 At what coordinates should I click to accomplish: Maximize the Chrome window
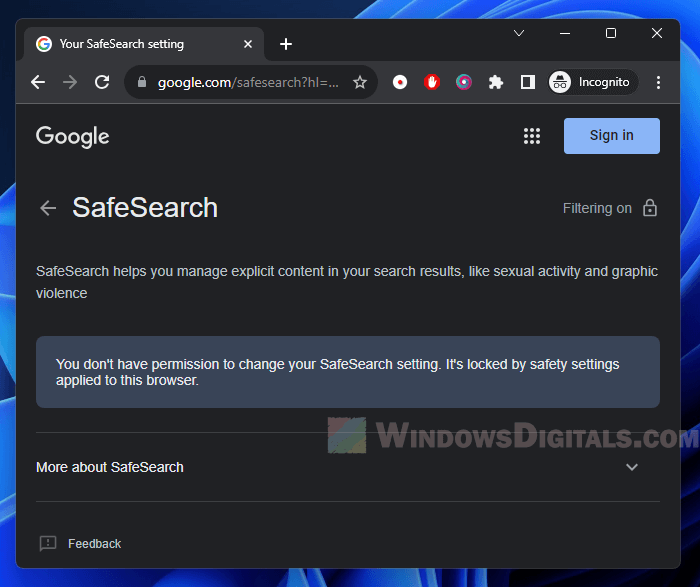[611, 33]
